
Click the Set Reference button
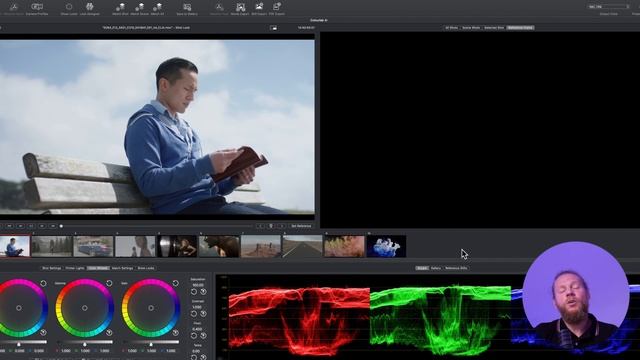(x=301, y=226)
